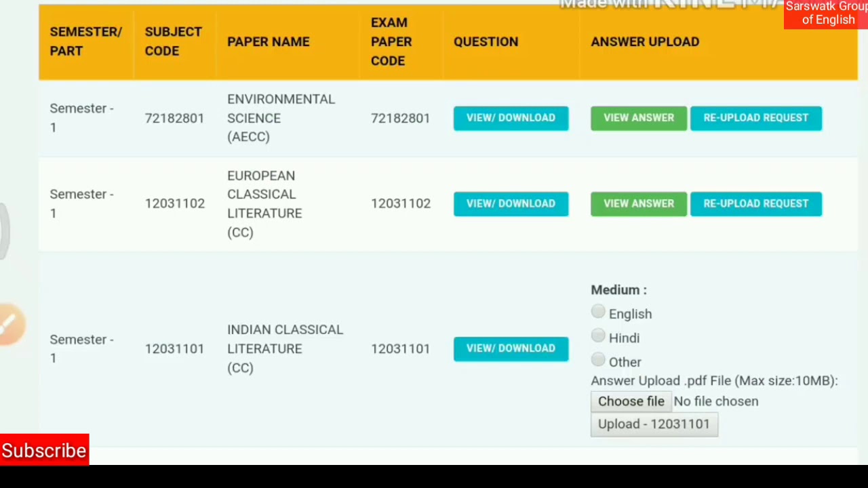Viewport: 868px width, 488px height.
Task: Click the SUBJECT CODE column header
Action: pyautogui.click(x=174, y=41)
